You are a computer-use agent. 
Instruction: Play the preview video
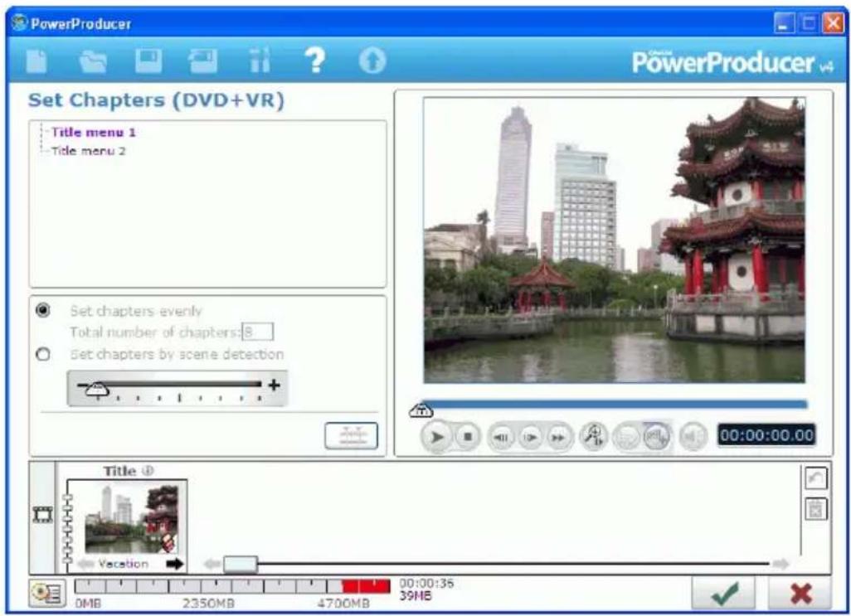[x=436, y=437]
